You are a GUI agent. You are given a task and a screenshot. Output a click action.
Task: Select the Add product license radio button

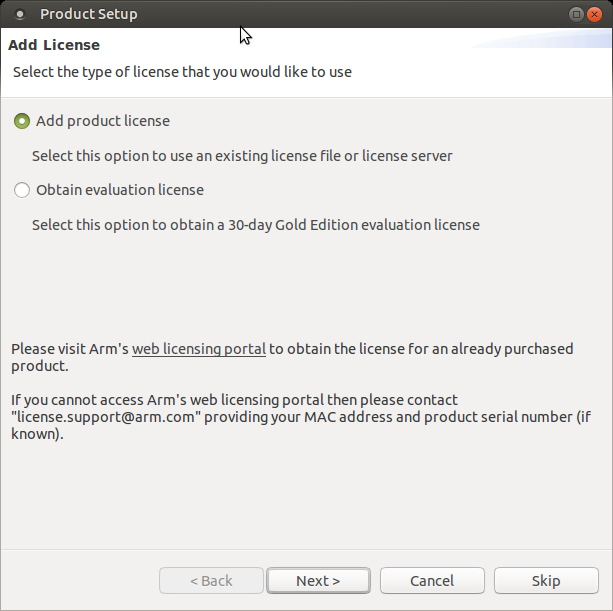pyautogui.click(x=22, y=121)
